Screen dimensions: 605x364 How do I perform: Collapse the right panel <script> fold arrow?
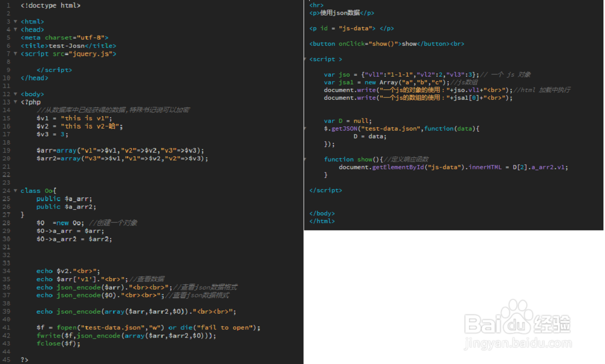304,59
